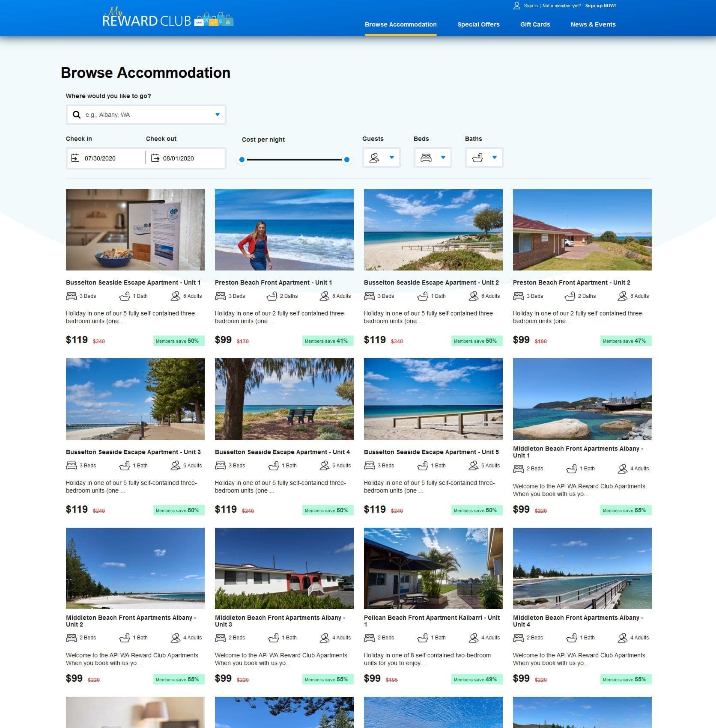Open the News & Events nav item
This screenshot has height=728, width=716.
coord(593,24)
